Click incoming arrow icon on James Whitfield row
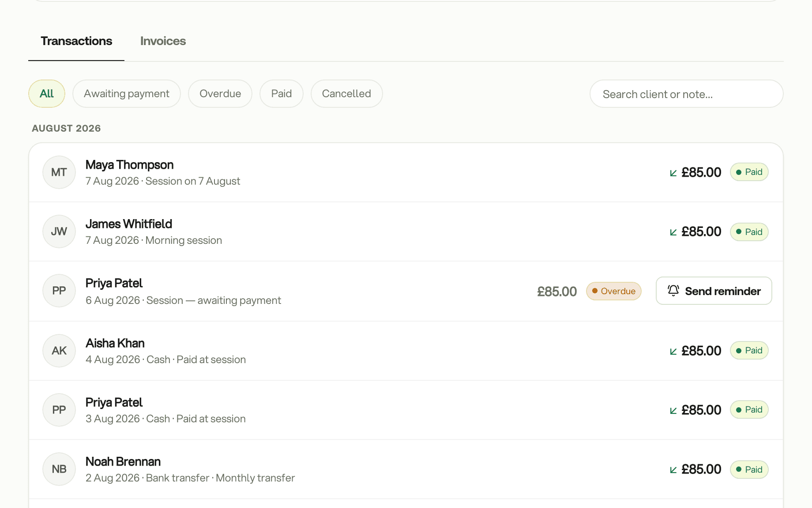 [x=673, y=232]
